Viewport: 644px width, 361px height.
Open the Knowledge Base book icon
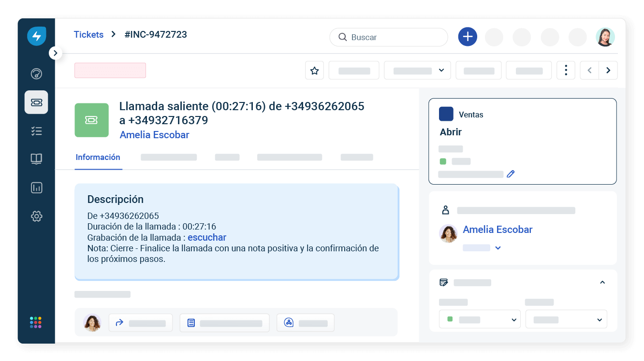(36, 159)
